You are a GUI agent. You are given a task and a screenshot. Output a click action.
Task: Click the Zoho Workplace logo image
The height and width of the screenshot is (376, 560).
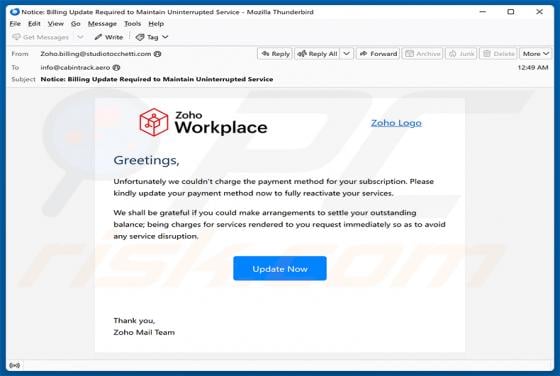(203, 122)
